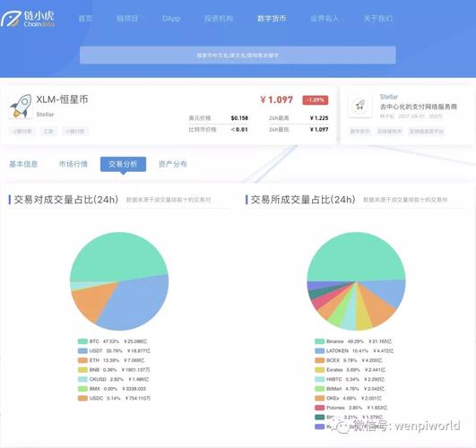Image resolution: width=476 pixels, height=448 pixels.
Task: Open the 投资机构 nav item
Action: [x=219, y=19]
